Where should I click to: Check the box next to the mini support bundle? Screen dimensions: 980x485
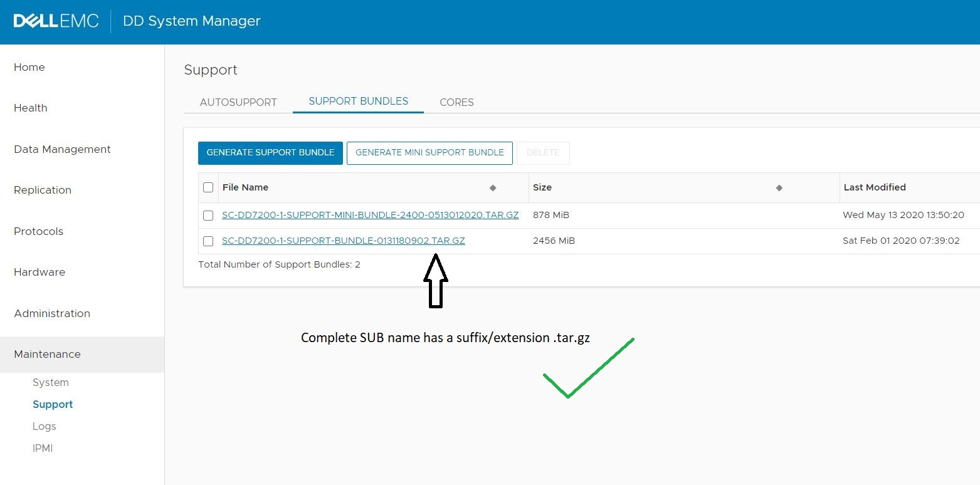(x=208, y=215)
